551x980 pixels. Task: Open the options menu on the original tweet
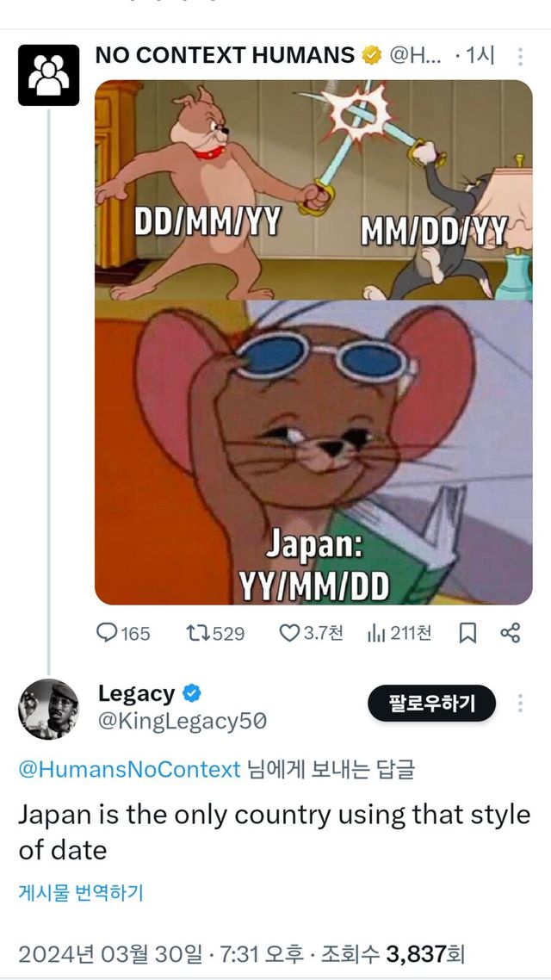520,53
